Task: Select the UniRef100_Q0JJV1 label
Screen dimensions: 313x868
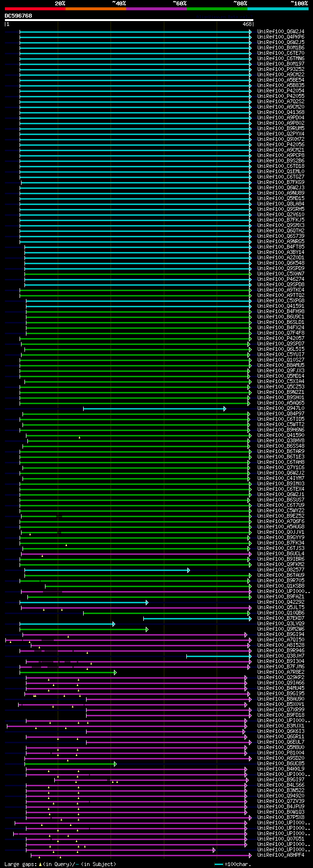Action: coord(281,532)
